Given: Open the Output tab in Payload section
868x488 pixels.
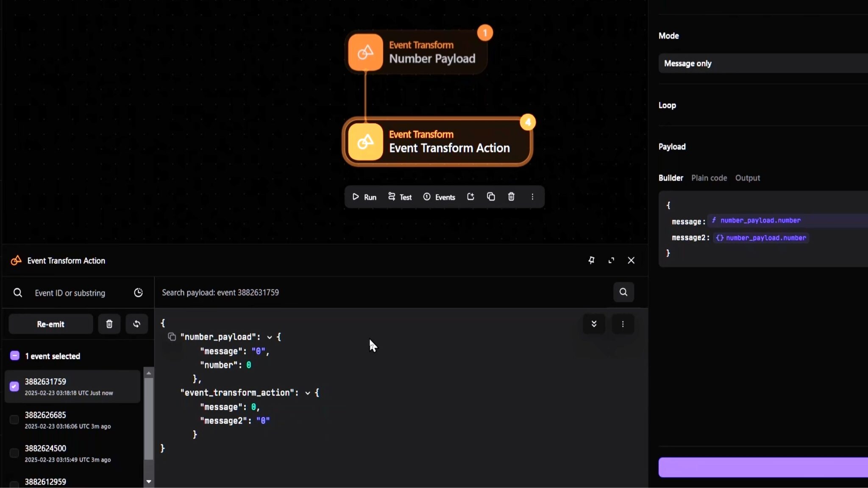Looking at the screenshot, I should click(x=747, y=178).
